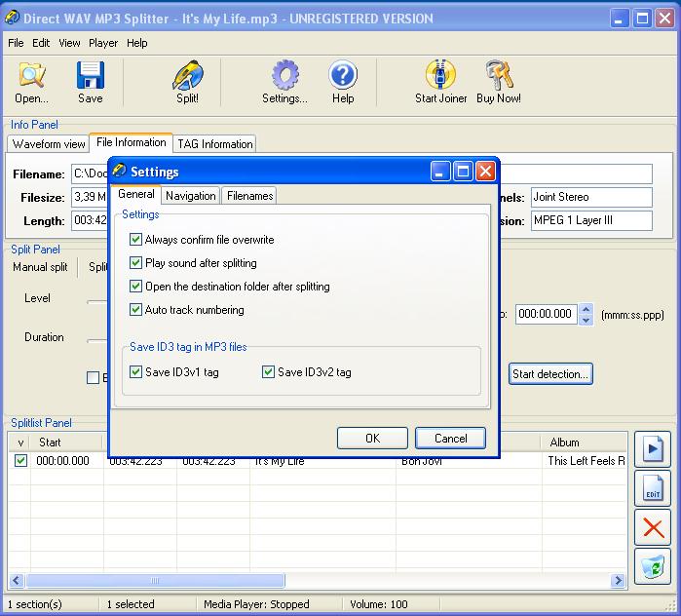Image resolution: width=681 pixels, height=616 pixels.
Task: Open the Help menu
Action: point(136,43)
